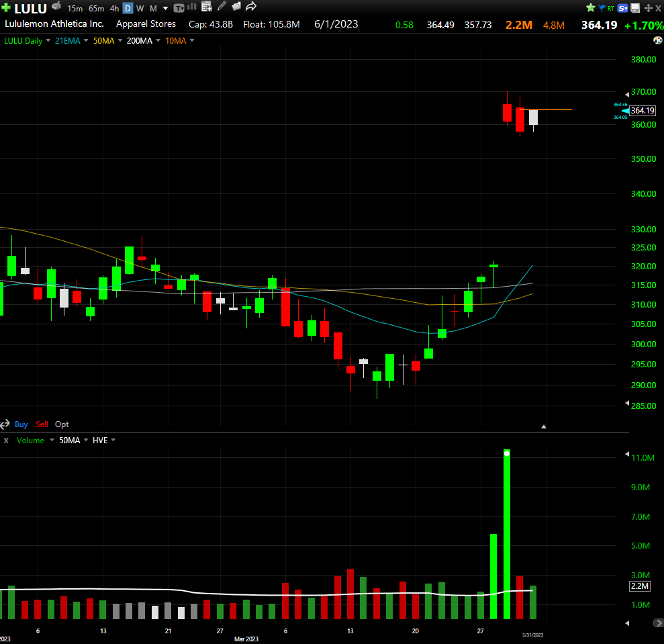
Task: Open the color palette icon
Action: point(658,40)
